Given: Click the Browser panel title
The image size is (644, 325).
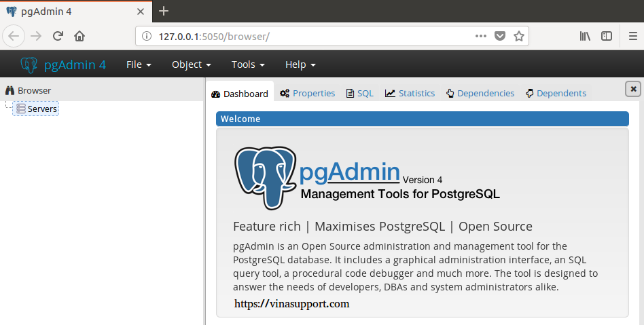Looking at the screenshot, I should pos(34,90).
